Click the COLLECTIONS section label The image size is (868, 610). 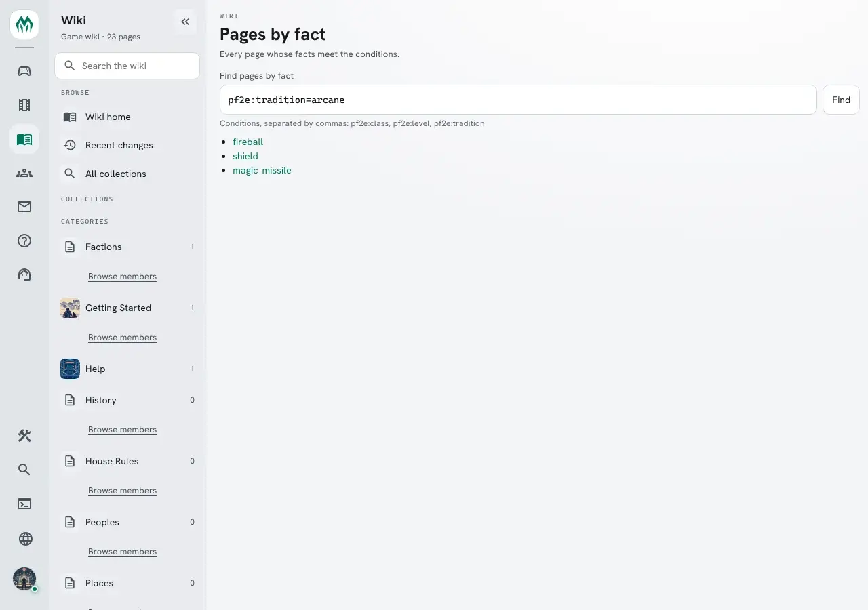click(x=87, y=199)
